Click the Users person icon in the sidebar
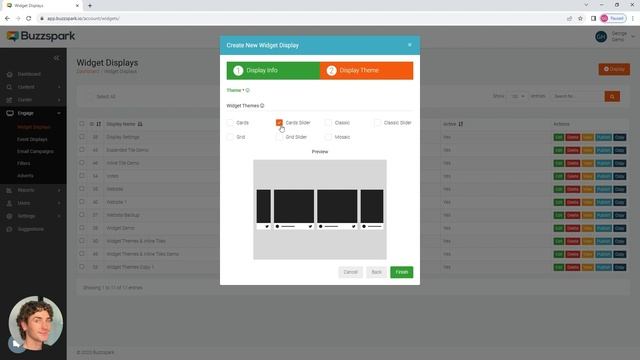 pos(9,203)
